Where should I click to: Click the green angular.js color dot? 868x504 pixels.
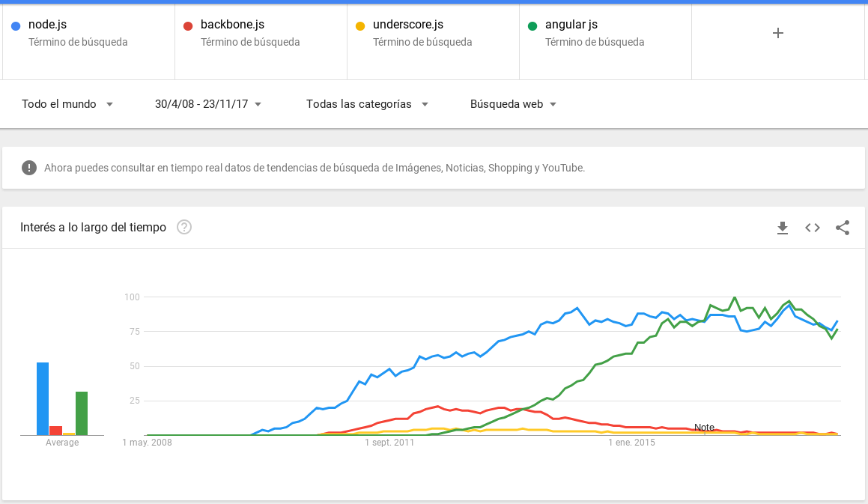coord(532,26)
